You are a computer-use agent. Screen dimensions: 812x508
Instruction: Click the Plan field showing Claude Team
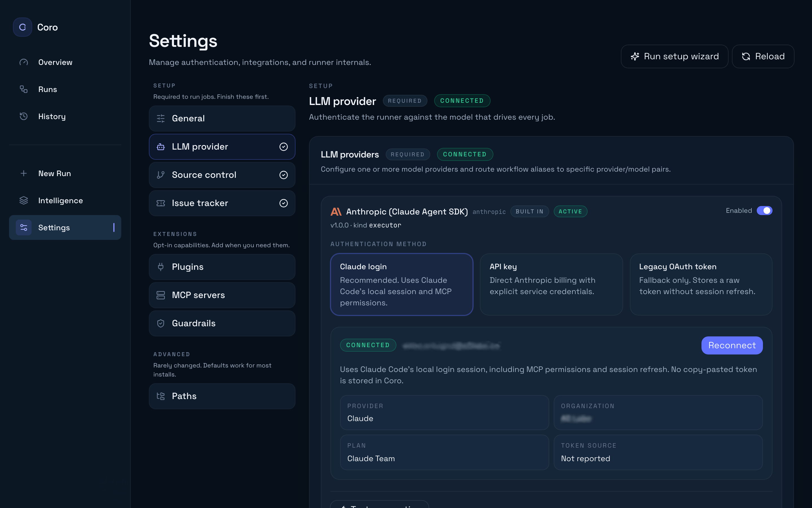[x=444, y=452]
